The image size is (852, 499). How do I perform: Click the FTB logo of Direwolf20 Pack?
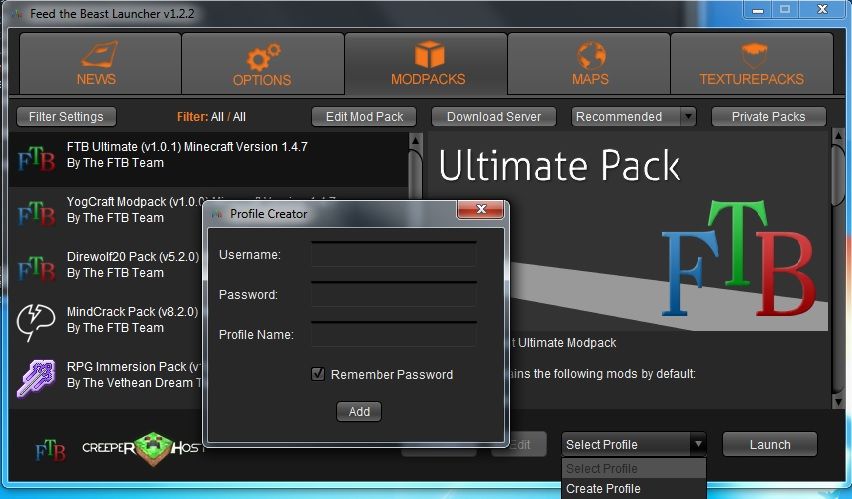click(x=36, y=269)
